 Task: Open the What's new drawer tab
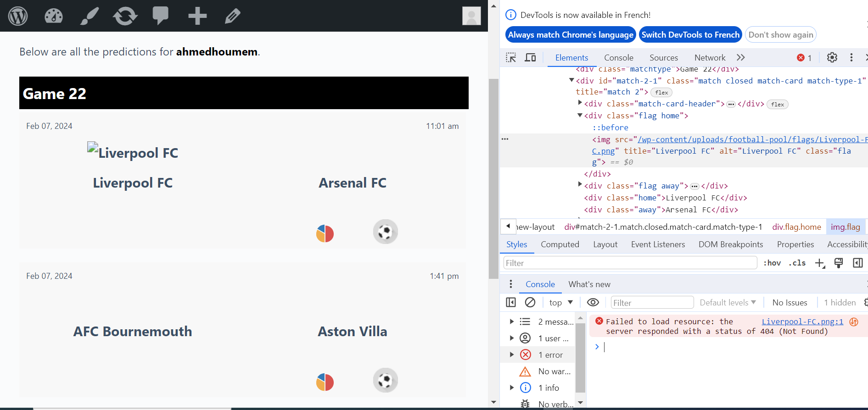(x=589, y=284)
